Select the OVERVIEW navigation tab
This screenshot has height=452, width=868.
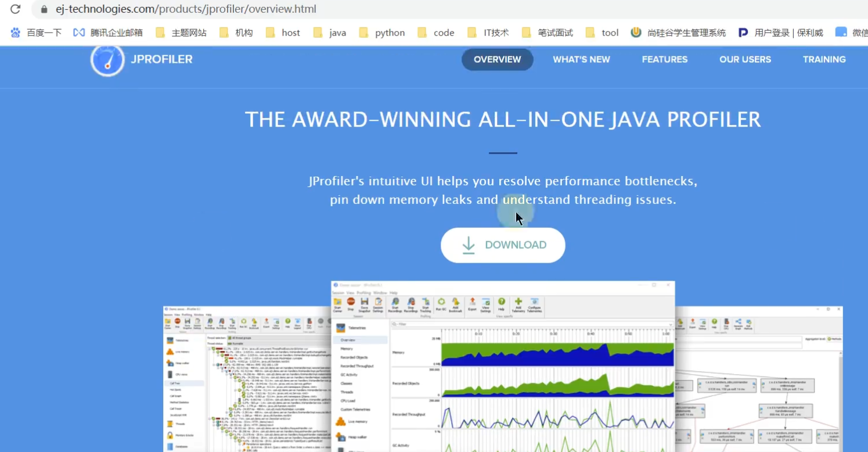tap(498, 59)
